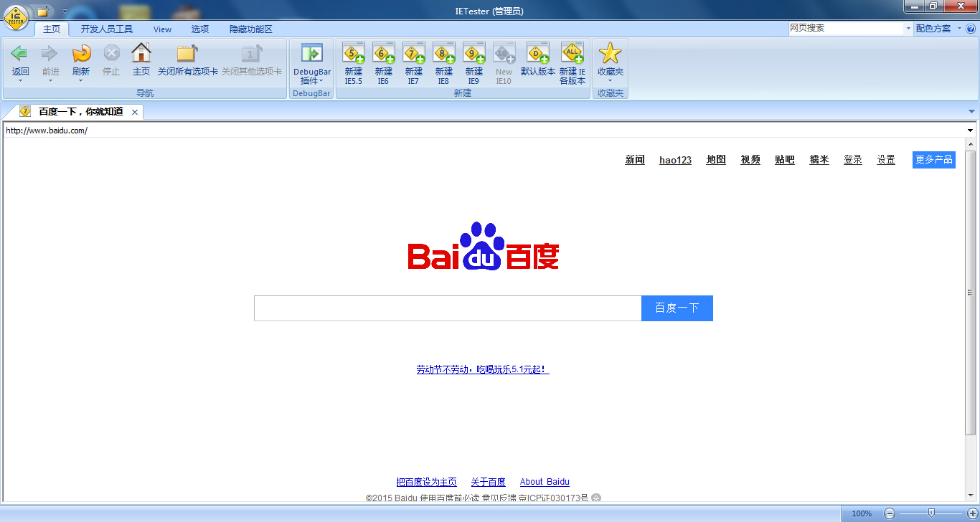Click the Favorites (收藏夹) star icon
The width and height of the screenshot is (980, 522).
pyautogui.click(x=610, y=54)
